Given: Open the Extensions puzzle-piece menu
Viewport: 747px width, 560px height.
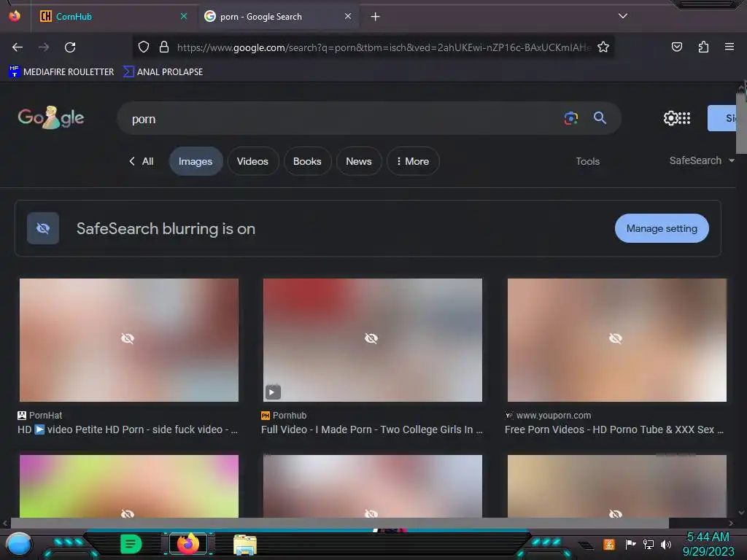Looking at the screenshot, I should [703, 47].
